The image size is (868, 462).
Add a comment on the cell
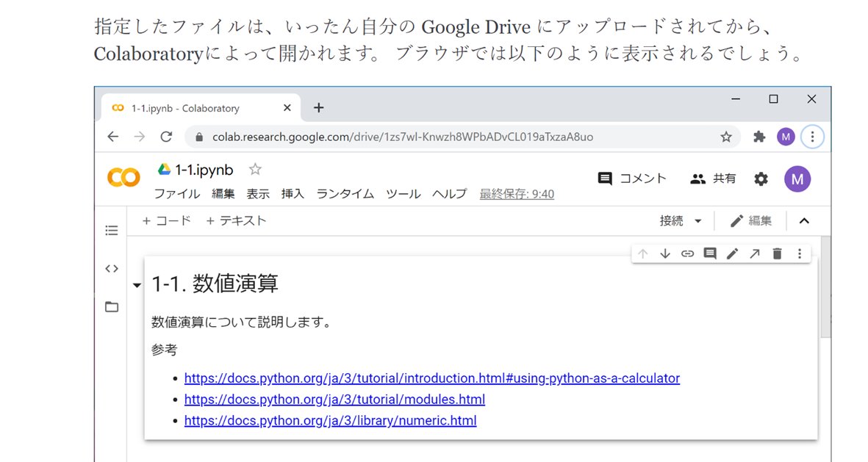coord(709,253)
